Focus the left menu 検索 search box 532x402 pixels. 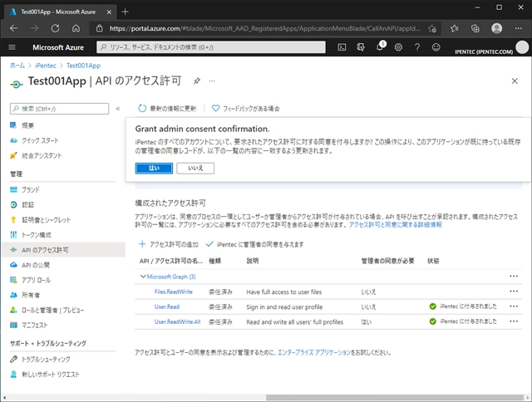coord(59,109)
